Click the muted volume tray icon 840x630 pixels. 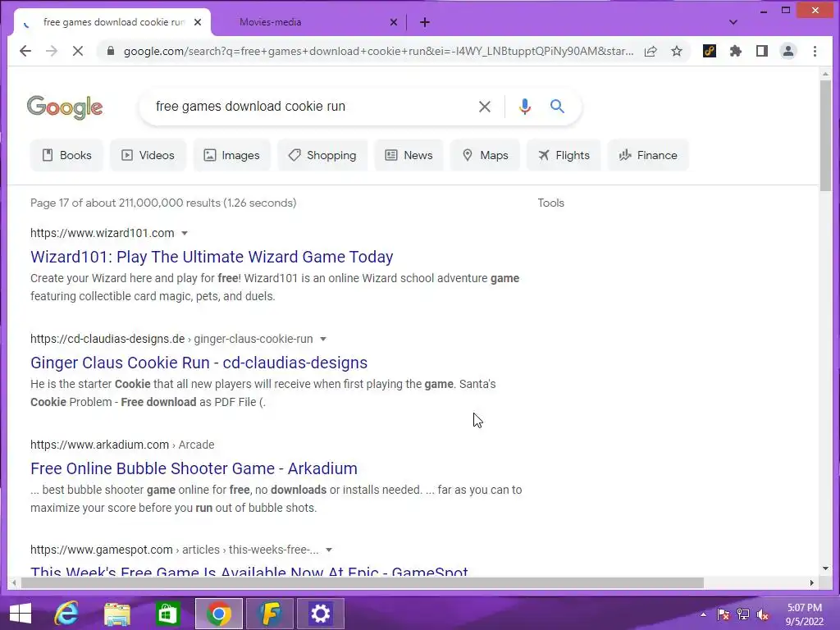tap(763, 614)
